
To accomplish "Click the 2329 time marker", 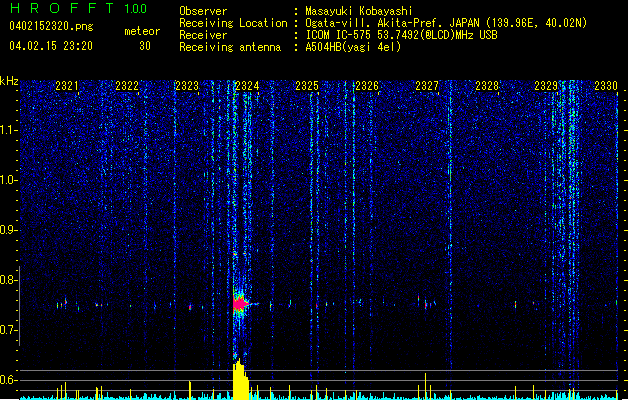I will pos(546,86).
